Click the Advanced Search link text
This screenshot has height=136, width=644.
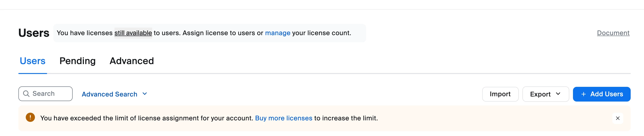pos(109,94)
